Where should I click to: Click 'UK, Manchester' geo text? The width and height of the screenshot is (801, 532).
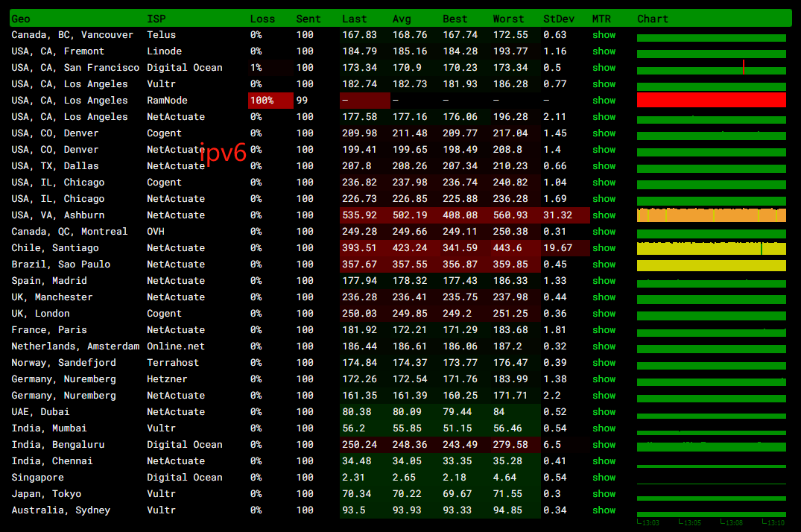[x=52, y=297]
